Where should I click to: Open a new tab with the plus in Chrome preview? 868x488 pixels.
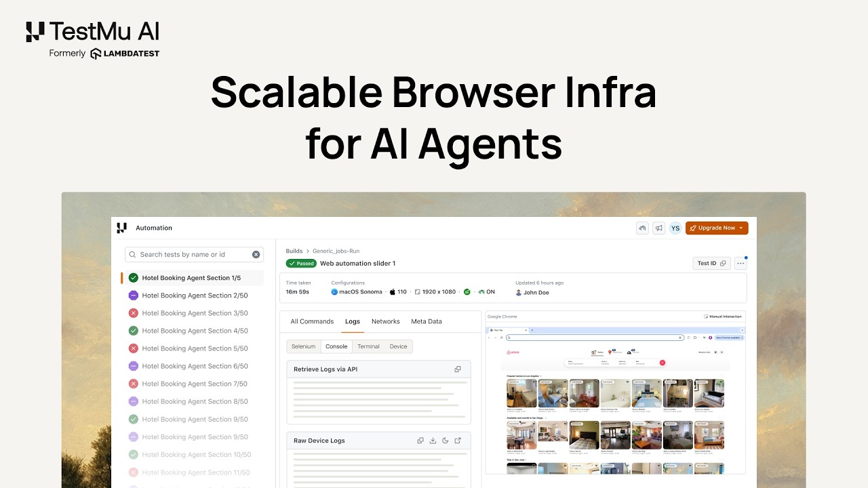click(532, 330)
